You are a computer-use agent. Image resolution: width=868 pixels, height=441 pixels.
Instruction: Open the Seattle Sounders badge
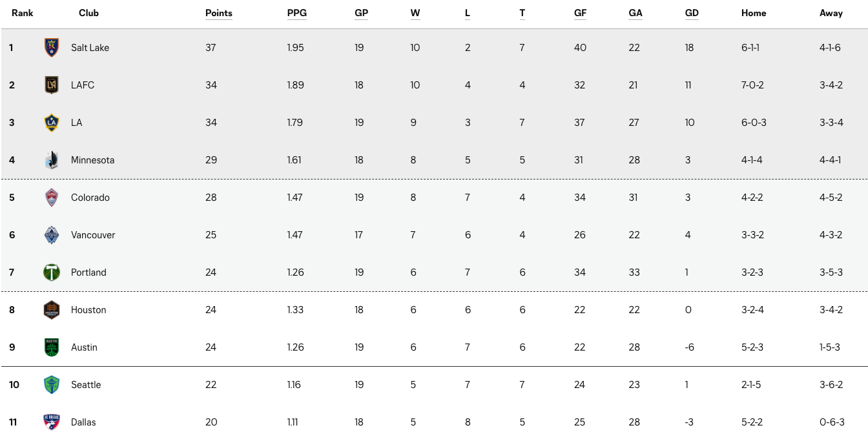[52, 385]
